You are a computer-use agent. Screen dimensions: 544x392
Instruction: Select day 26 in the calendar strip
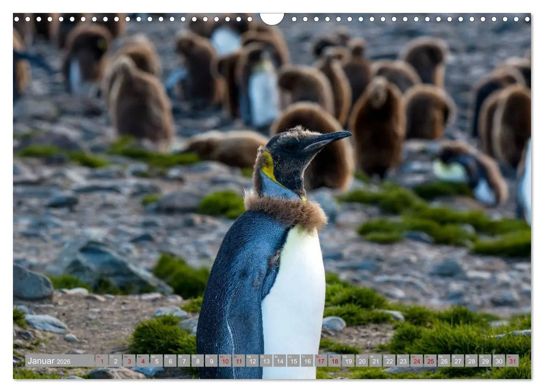[444, 360]
